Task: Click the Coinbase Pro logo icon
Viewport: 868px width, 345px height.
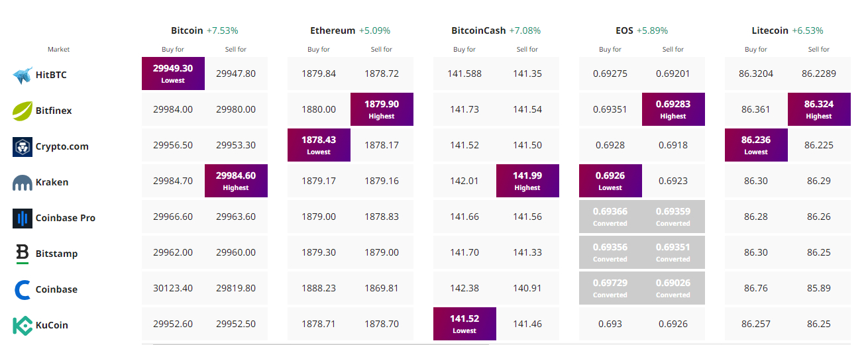Action: pos(23,218)
